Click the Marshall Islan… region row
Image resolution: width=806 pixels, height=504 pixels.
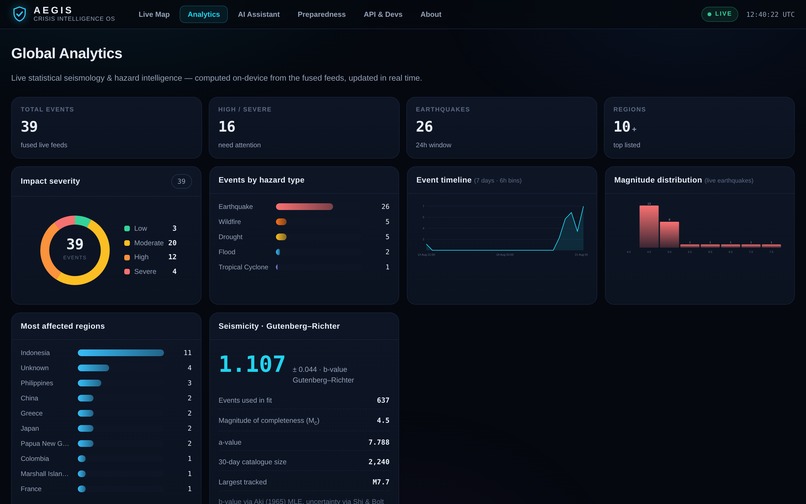tap(106, 474)
